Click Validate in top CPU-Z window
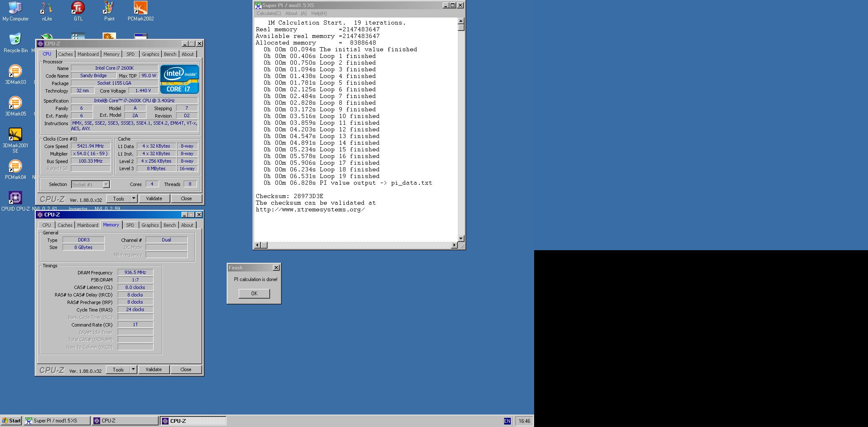This screenshot has height=427, width=868. 154,198
